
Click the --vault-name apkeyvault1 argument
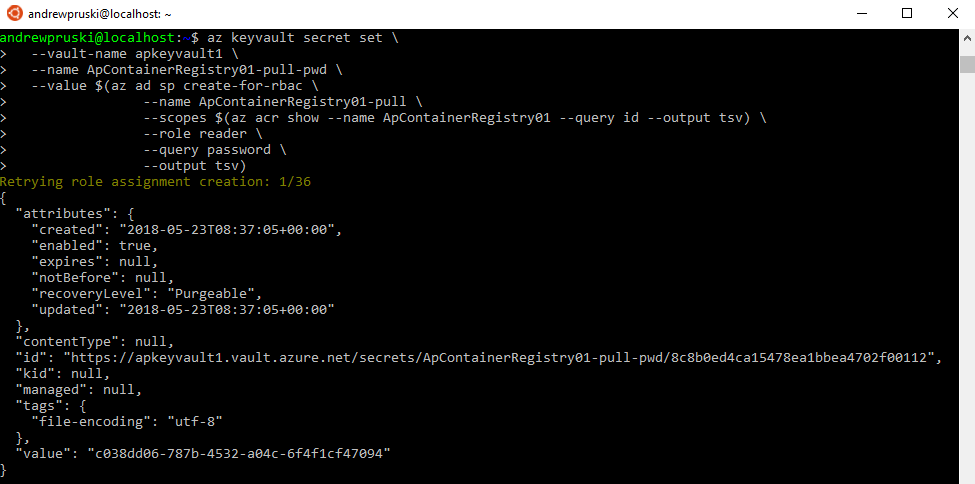130,54
